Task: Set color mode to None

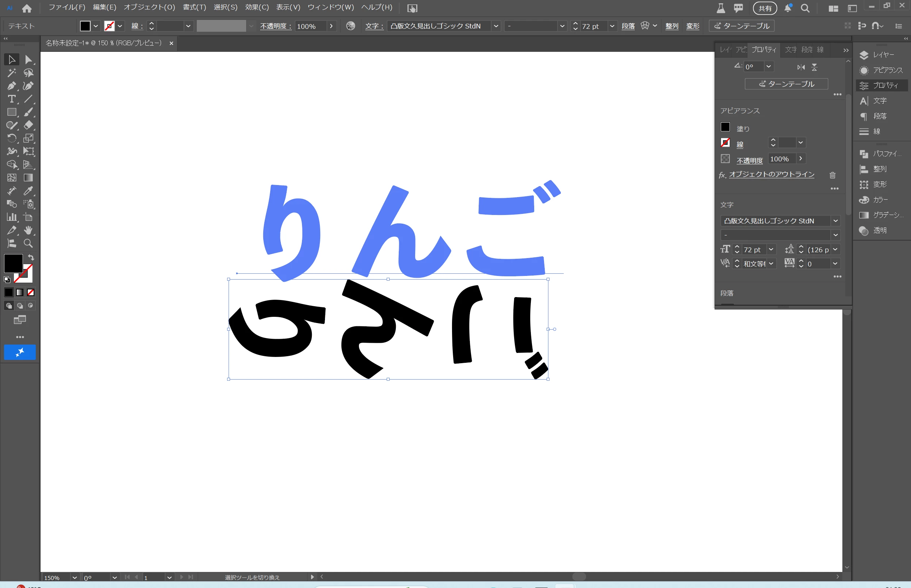Action: 31,292
